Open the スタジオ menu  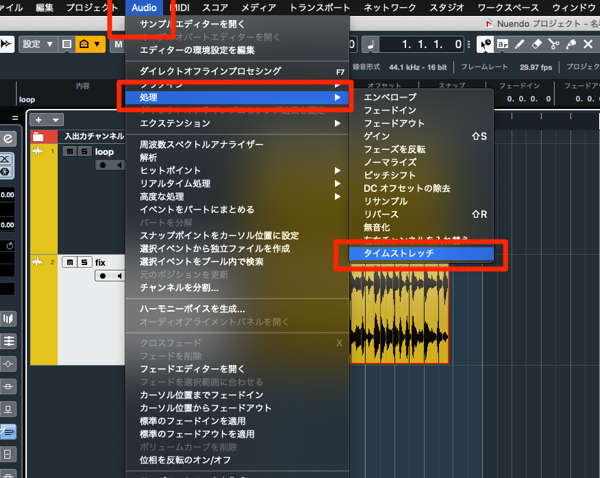(447, 8)
